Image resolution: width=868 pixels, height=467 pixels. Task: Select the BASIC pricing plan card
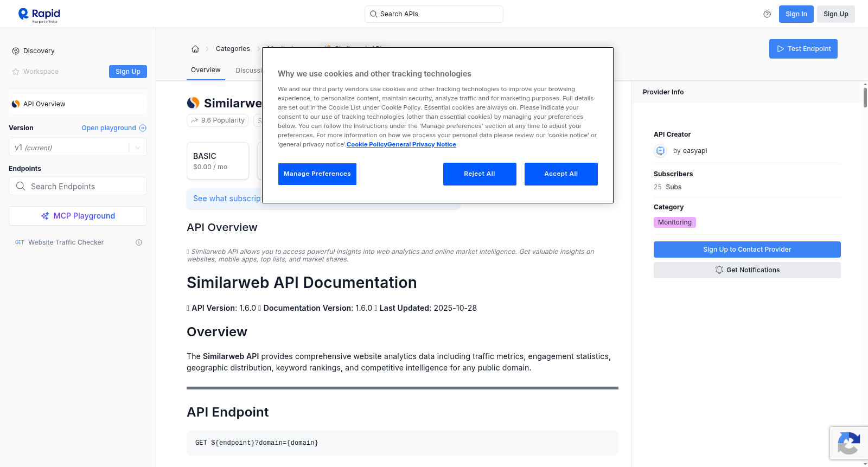click(218, 161)
